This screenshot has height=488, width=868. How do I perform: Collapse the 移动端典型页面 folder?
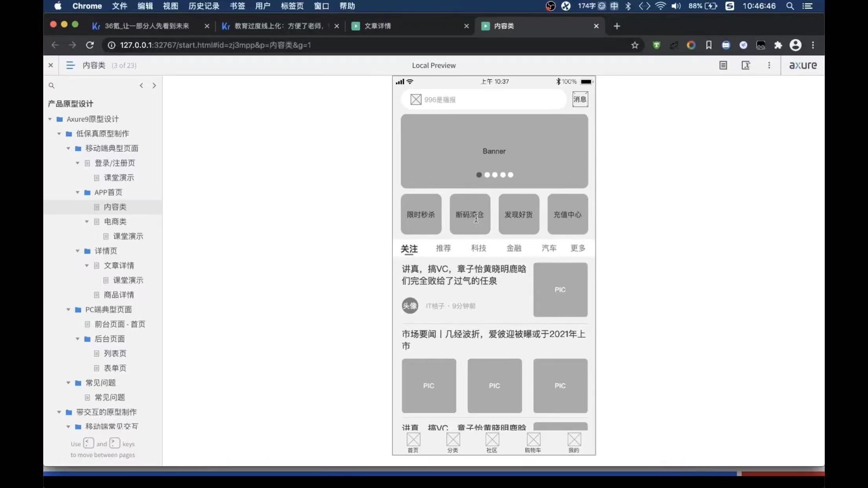68,149
